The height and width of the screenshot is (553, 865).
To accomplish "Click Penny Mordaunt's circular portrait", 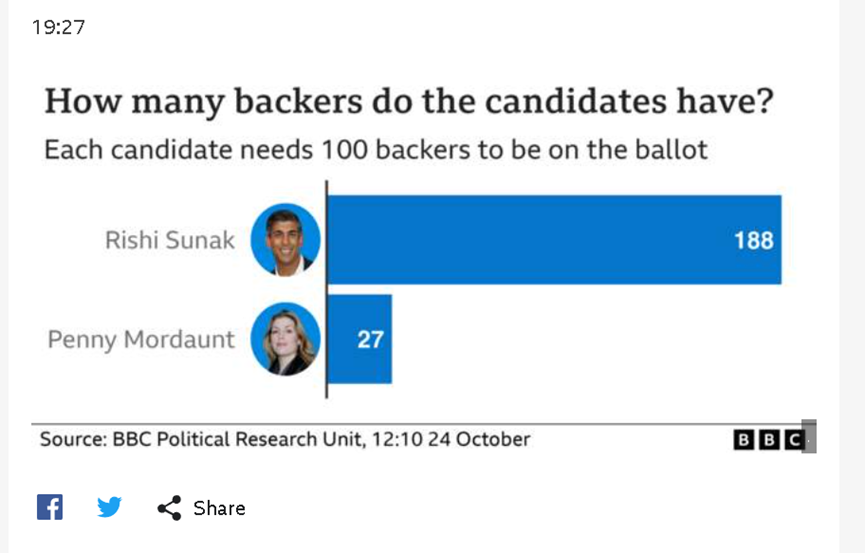I will (285, 339).
